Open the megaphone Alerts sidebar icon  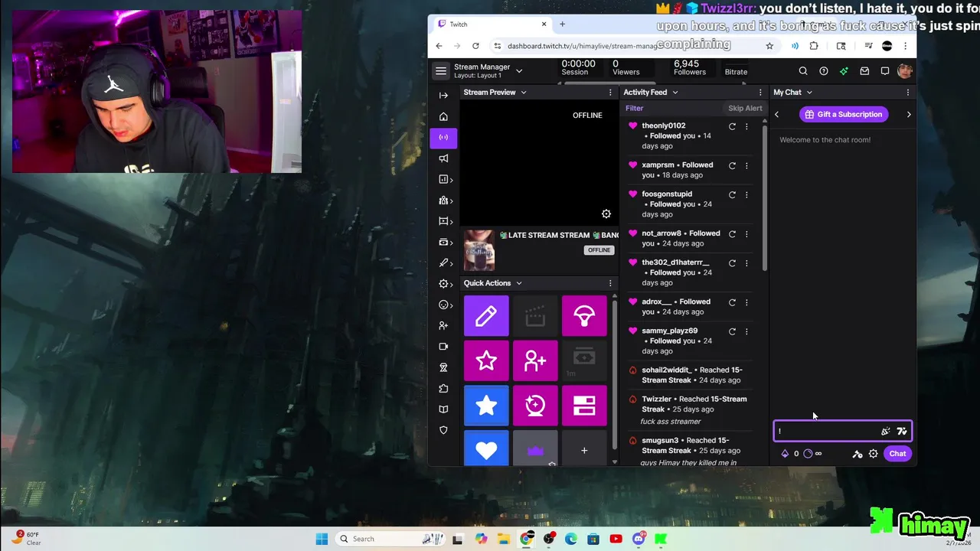point(443,158)
